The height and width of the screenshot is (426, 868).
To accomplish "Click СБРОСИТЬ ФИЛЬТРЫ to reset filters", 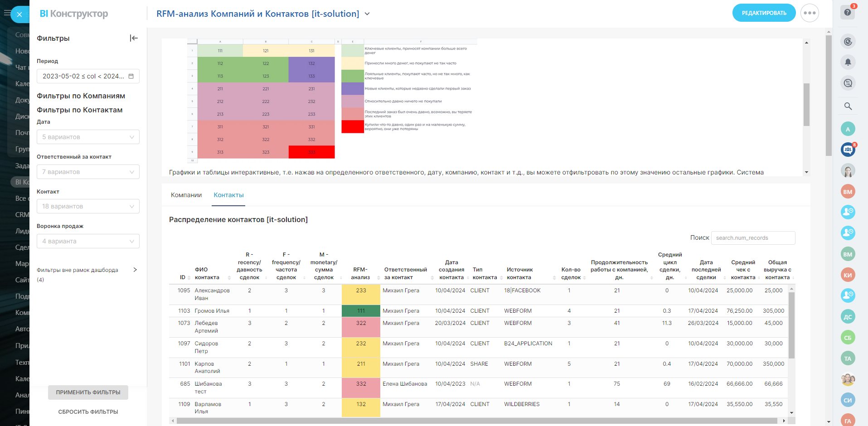I will (88, 412).
